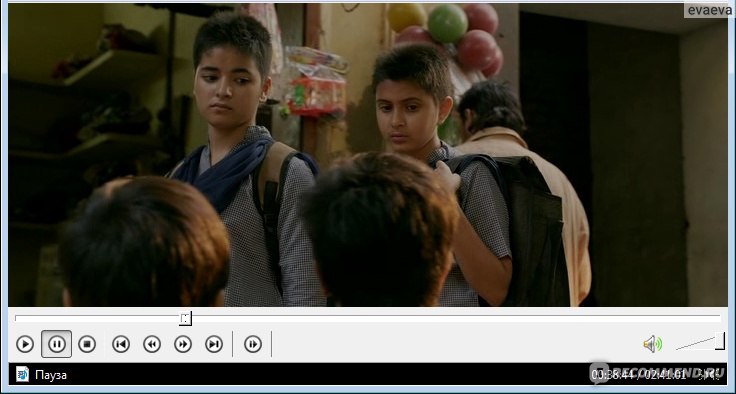Click the video frame to resume playback

(x=368, y=155)
